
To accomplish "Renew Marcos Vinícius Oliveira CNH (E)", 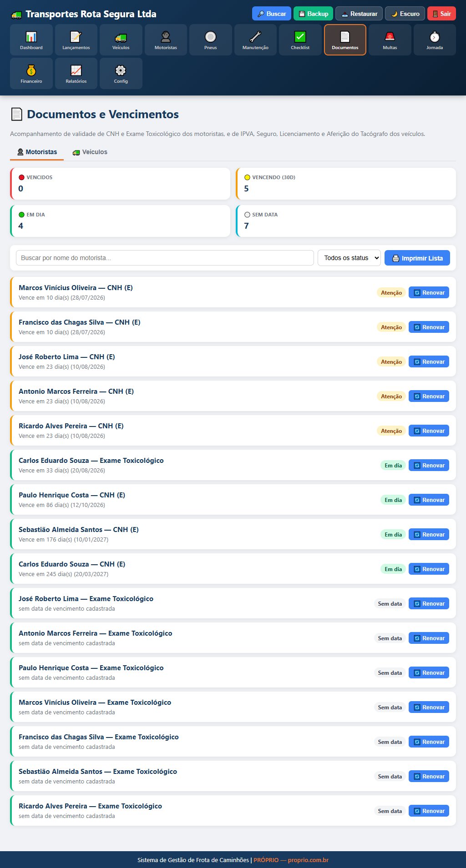I will 429,292.
